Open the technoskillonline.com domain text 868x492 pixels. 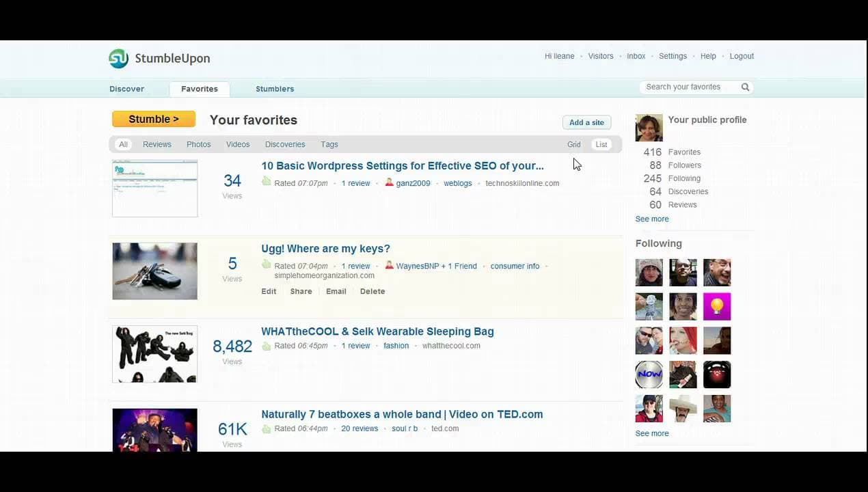522,183
